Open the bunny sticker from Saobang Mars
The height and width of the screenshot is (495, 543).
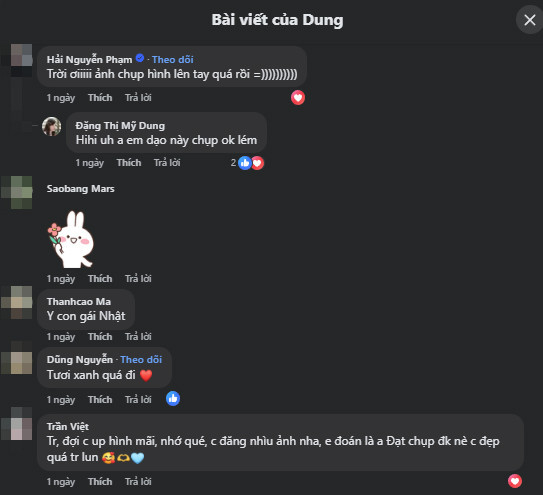click(72, 239)
